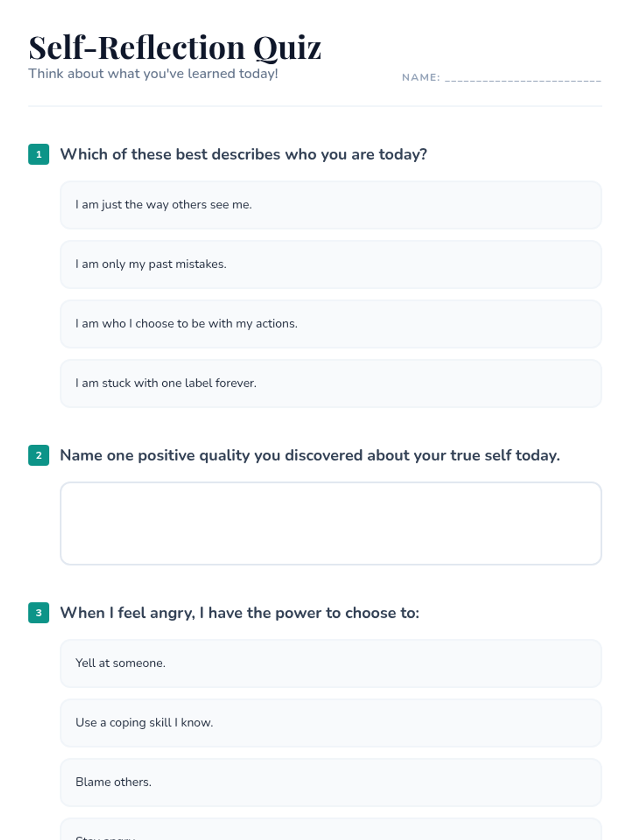This screenshot has width=630, height=840.
Task: Click the 'Self-Reflection Quiz' title
Action: [174, 47]
